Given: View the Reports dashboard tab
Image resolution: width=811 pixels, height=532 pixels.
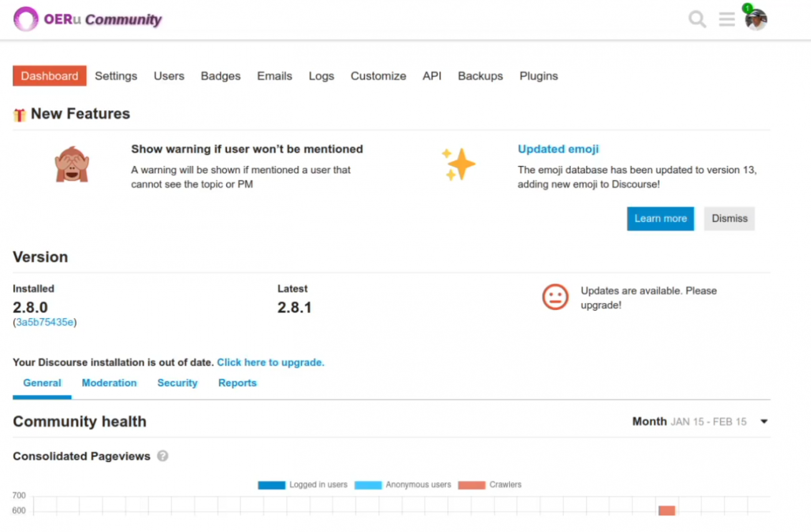Looking at the screenshot, I should [x=237, y=383].
